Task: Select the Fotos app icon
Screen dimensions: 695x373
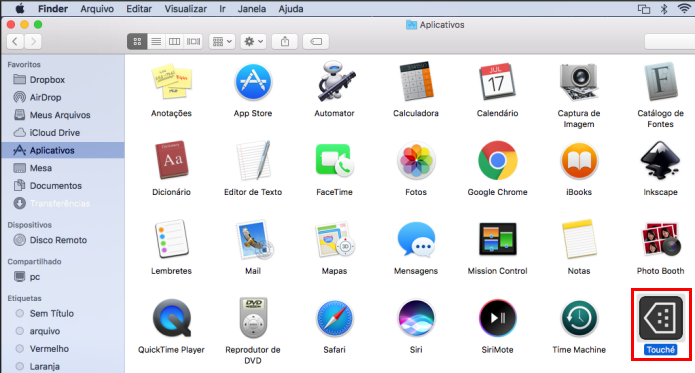Action: (416, 160)
